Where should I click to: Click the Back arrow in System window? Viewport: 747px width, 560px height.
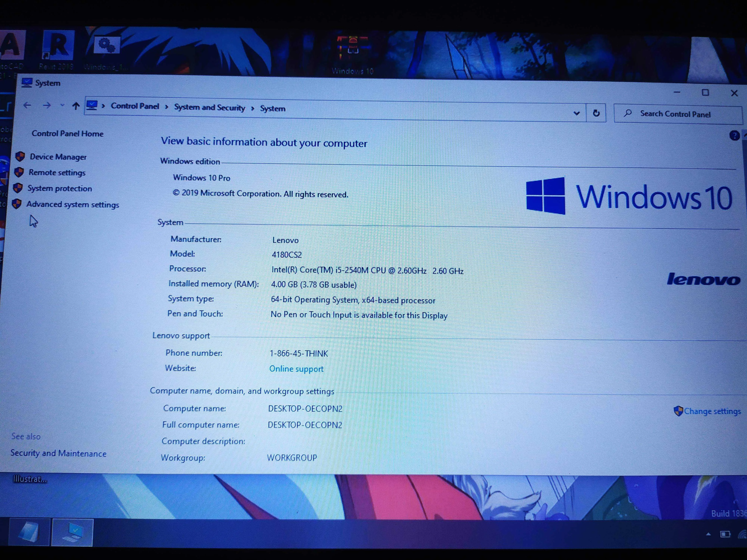click(x=27, y=105)
